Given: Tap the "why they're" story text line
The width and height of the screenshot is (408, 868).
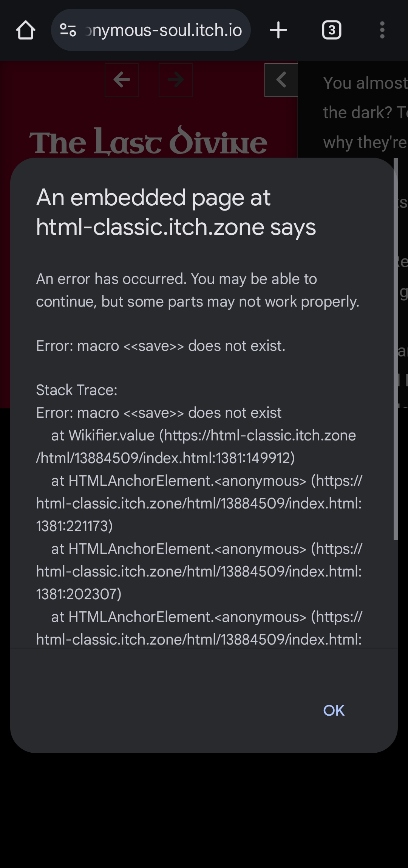Looking at the screenshot, I should pyautogui.click(x=365, y=143).
